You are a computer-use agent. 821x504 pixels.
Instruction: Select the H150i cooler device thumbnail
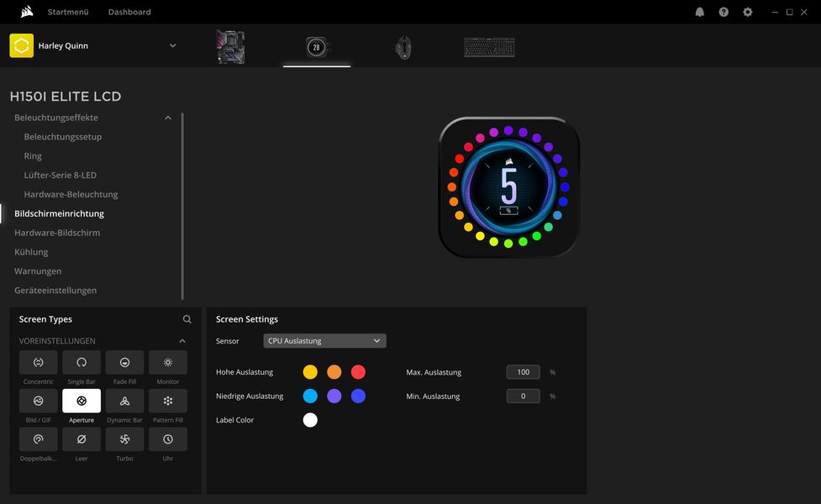(316, 47)
